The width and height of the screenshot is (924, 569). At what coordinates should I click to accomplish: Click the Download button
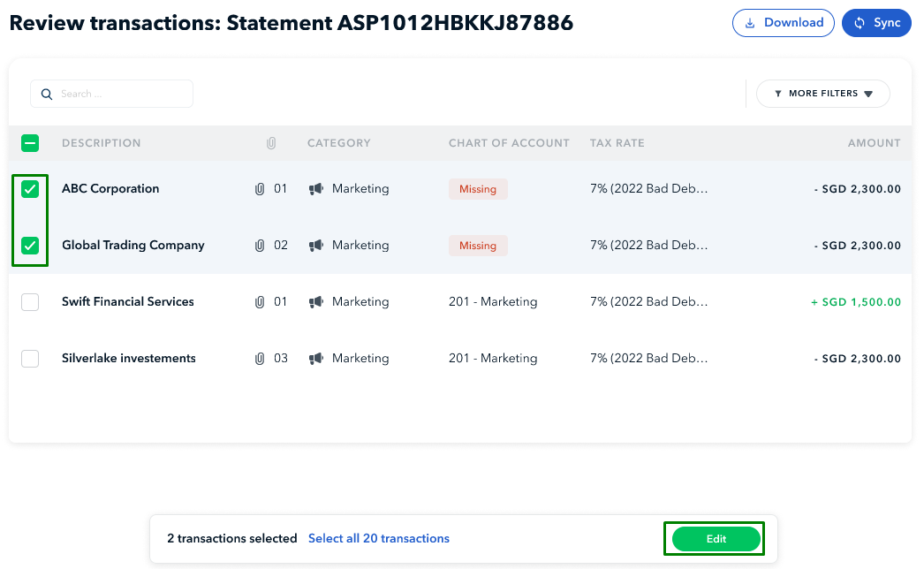click(x=784, y=23)
